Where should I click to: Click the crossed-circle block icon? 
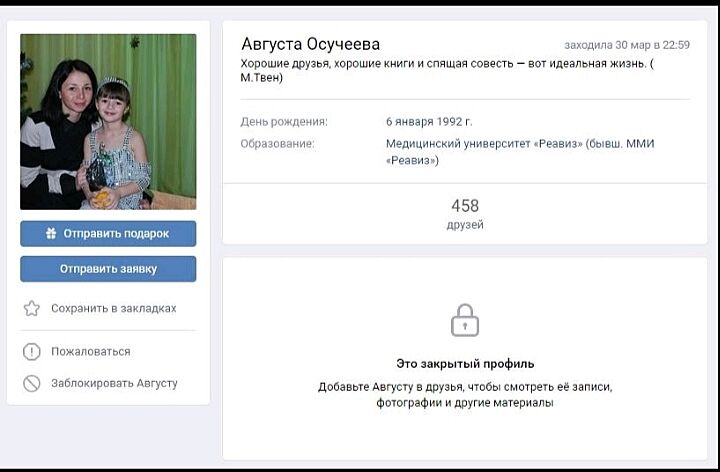tap(32, 383)
